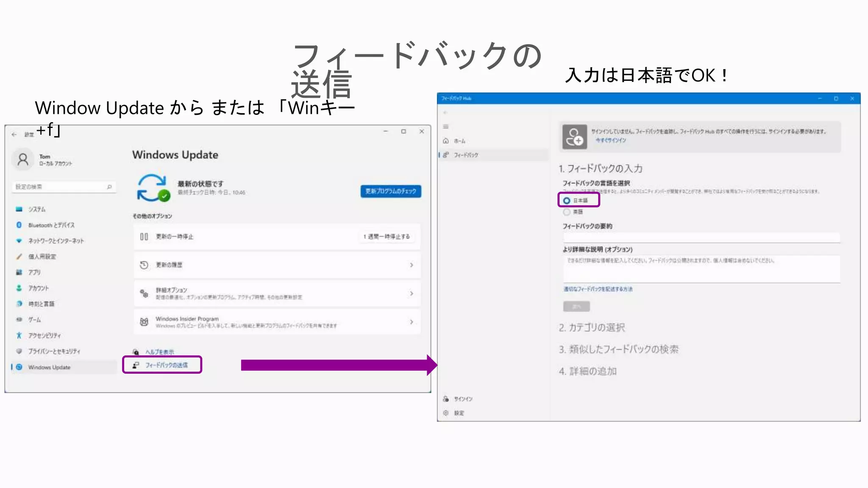The image size is (868, 488).
Task: Click the account sign-in icon in Feedback Hub banner
Action: pos(575,137)
